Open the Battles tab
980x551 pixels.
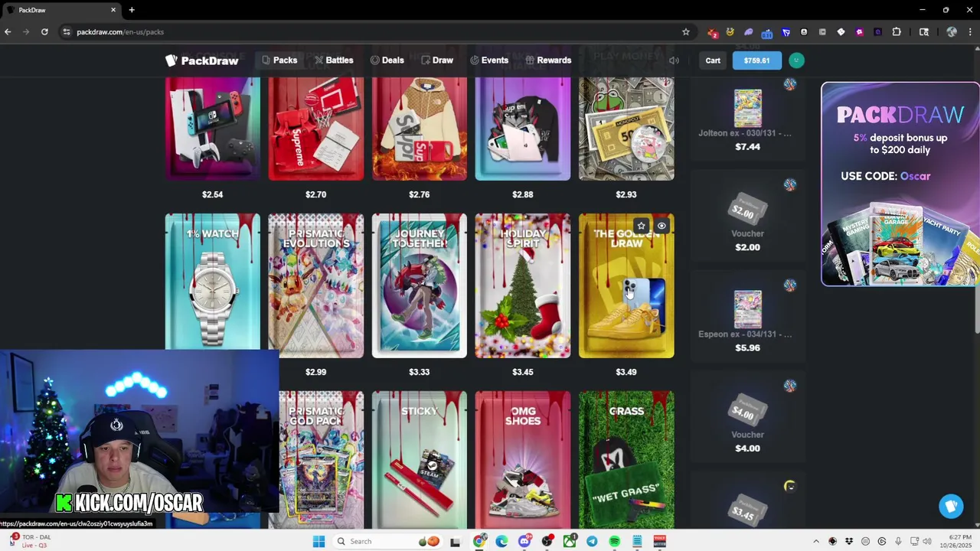pyautogui.click(x=334, y=60)
